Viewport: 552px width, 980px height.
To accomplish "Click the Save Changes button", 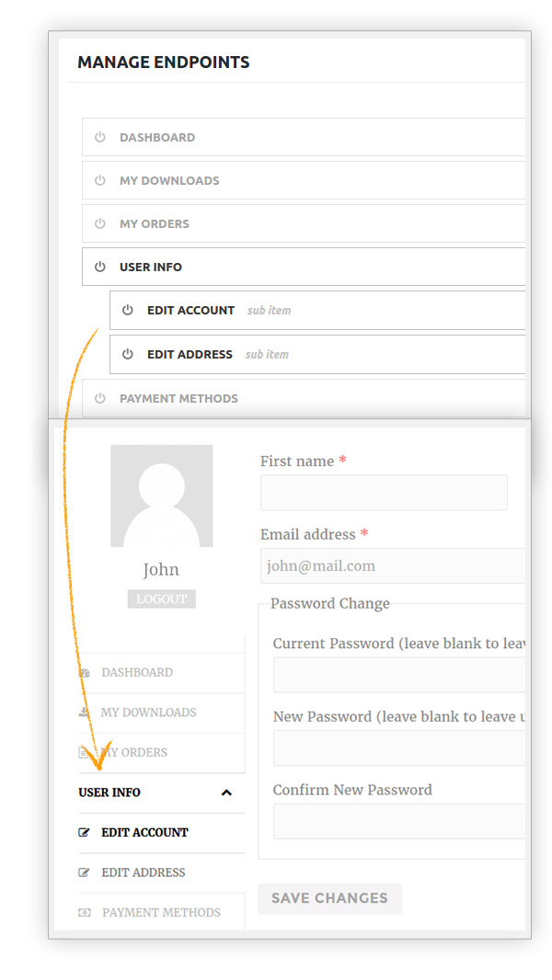I will coord(329,898).
